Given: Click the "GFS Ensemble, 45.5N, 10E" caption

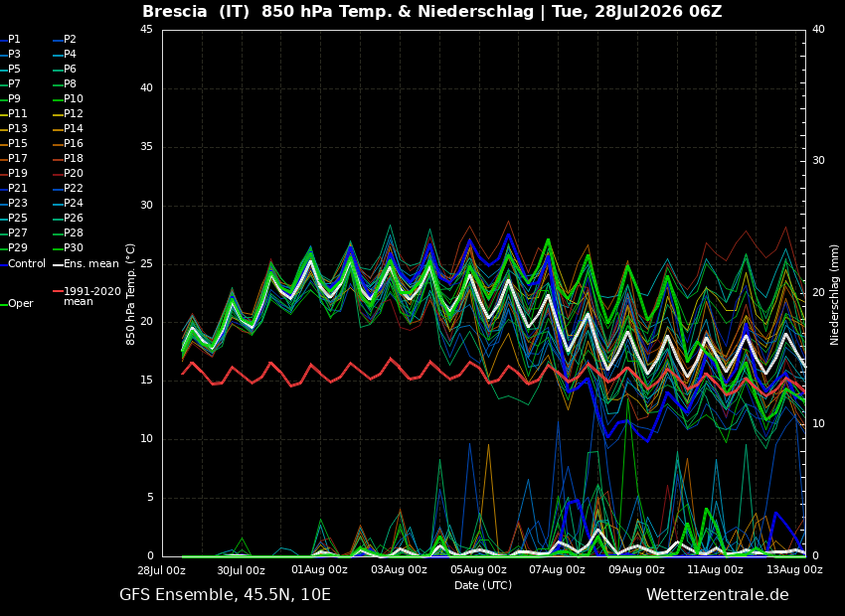Looking at the screenshot, I should coord(225,595).
